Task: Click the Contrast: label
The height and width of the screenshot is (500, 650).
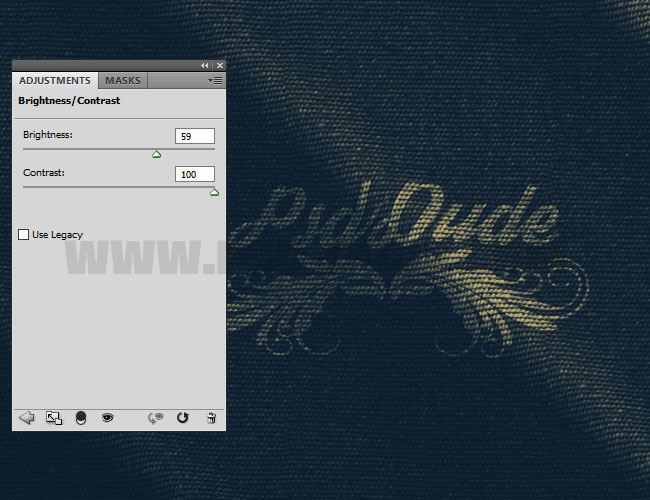Action: [44, 172]
